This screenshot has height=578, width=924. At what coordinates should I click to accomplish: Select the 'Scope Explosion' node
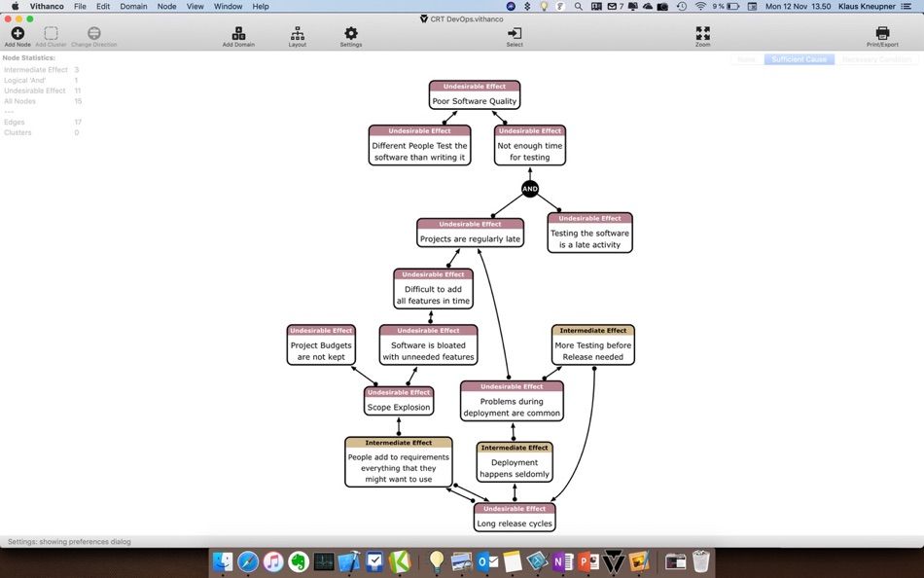click(399, 401)
